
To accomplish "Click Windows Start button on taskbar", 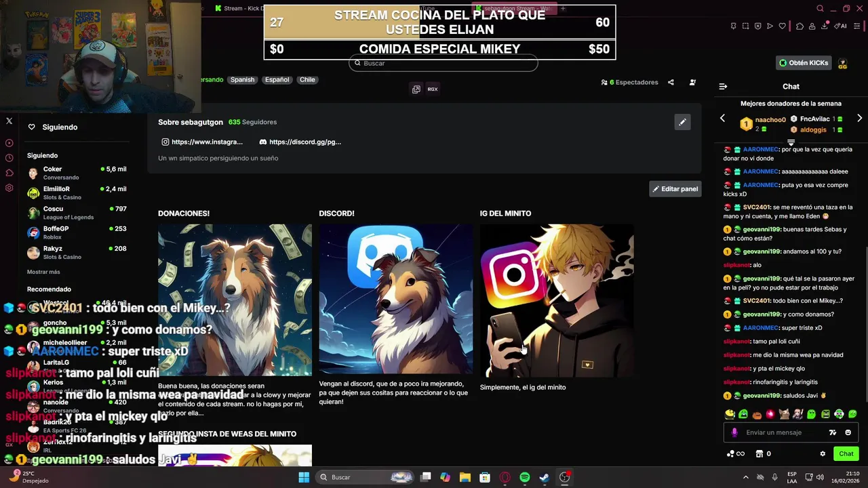I will click(x=304, y=477).
